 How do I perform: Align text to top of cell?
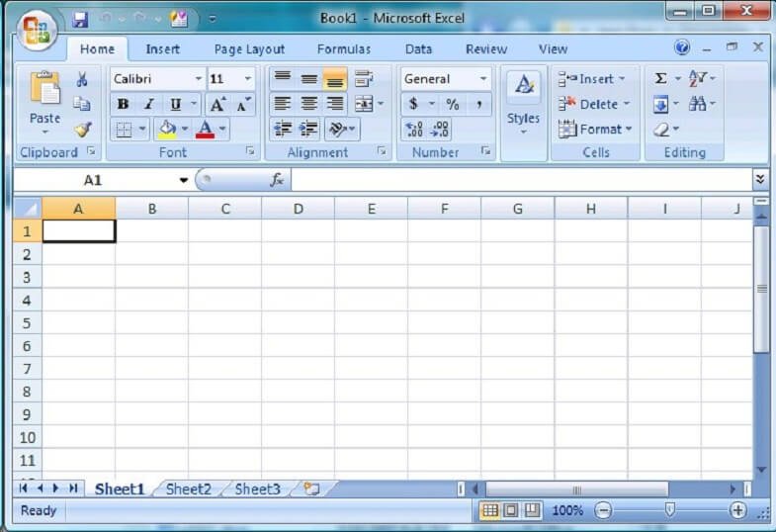[x=283, y=78]
